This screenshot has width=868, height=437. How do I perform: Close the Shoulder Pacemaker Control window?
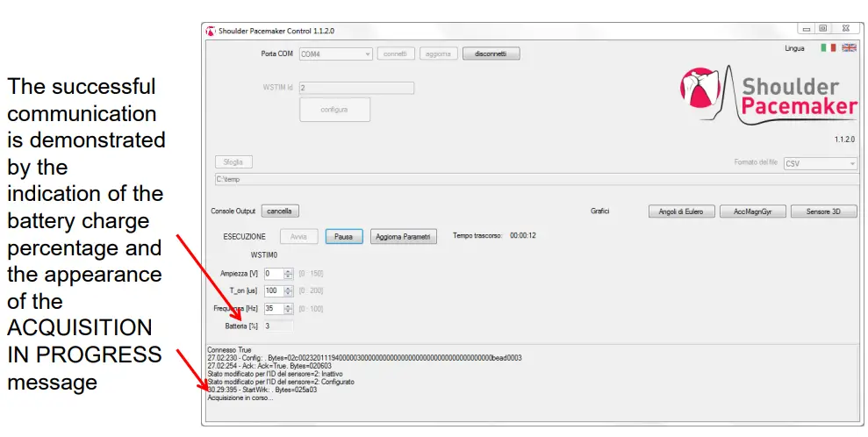click(846, 29)
